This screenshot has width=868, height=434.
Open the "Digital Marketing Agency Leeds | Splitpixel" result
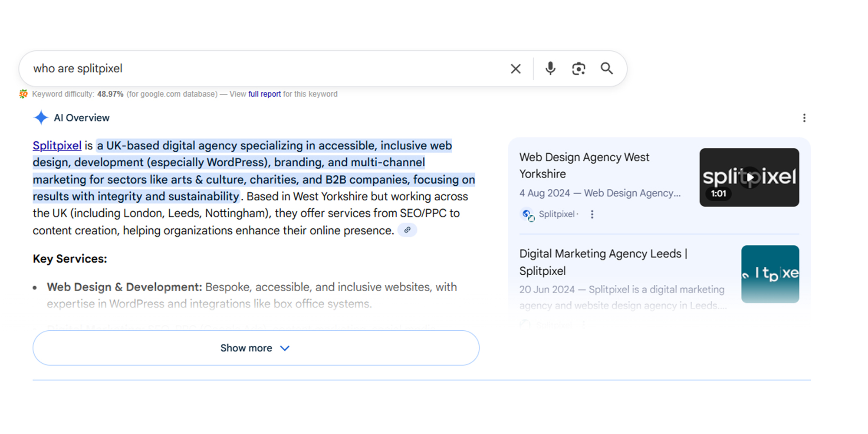point(603,262)
